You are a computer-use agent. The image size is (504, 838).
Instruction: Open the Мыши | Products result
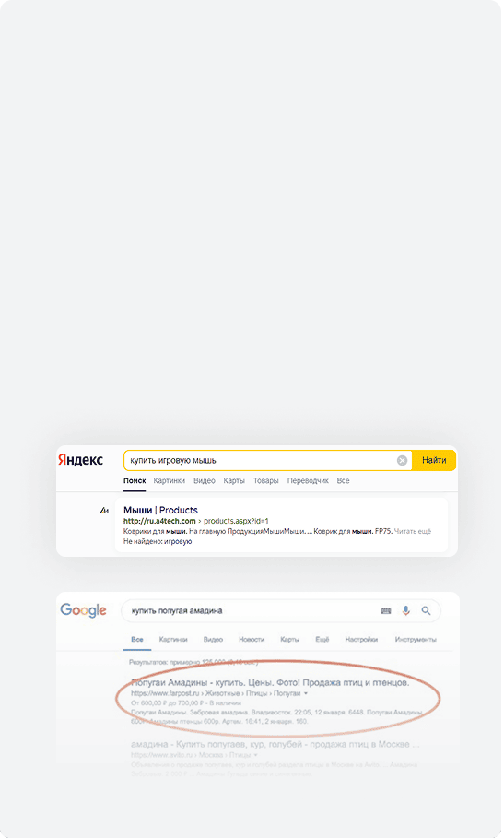coord(161,513)
